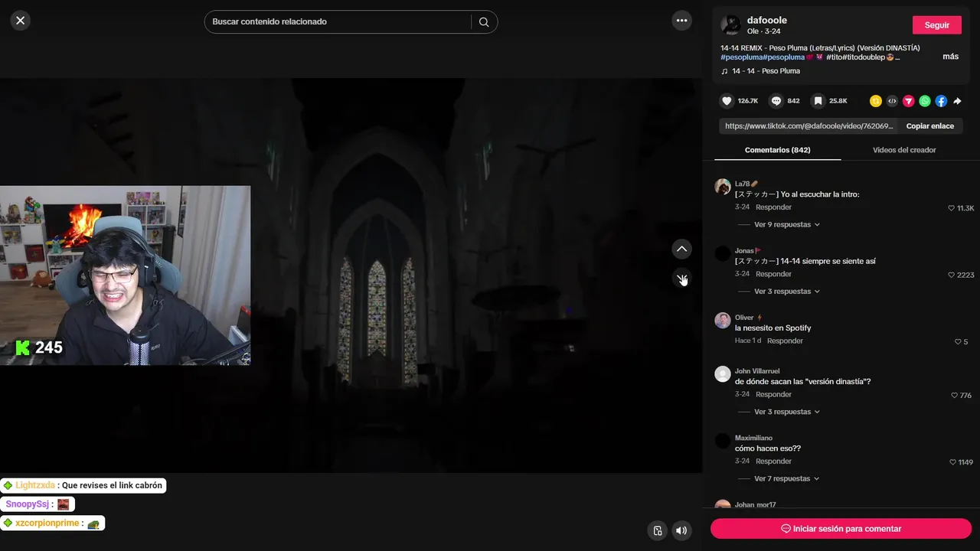Image resolution: width=980 pixels, height=551 pixels.
Task: Switch to 'Comentarios (842)' tab
Action: click(777, 150)
